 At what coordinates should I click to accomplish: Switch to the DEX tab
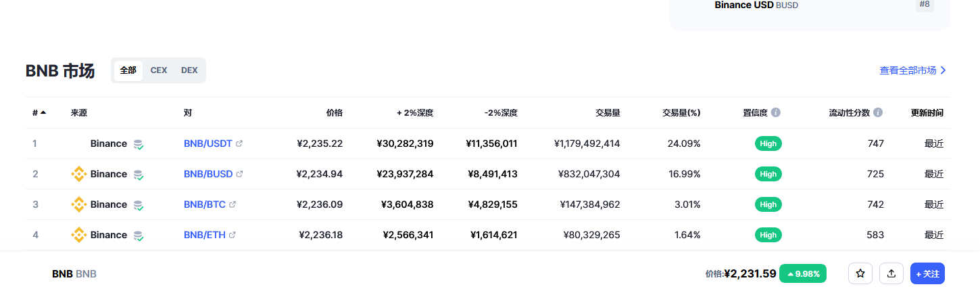tap(189, 70)
